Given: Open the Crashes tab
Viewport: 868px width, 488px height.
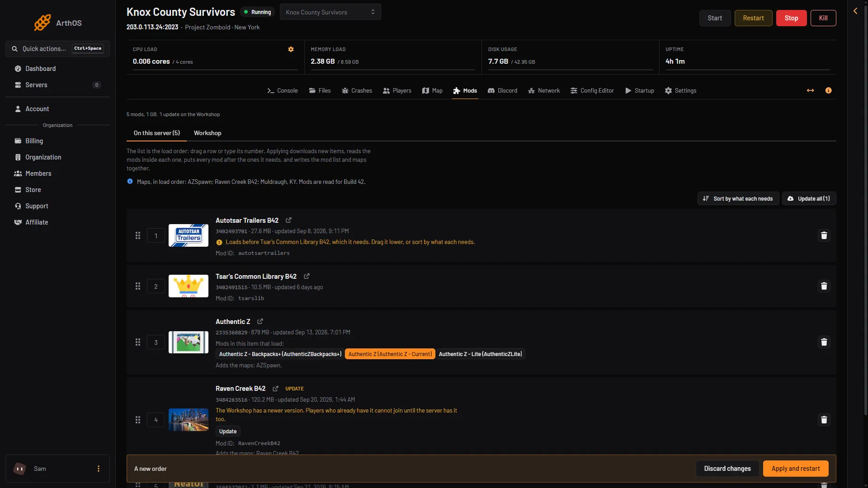Looking at the screenshot, I should [357, 91].
